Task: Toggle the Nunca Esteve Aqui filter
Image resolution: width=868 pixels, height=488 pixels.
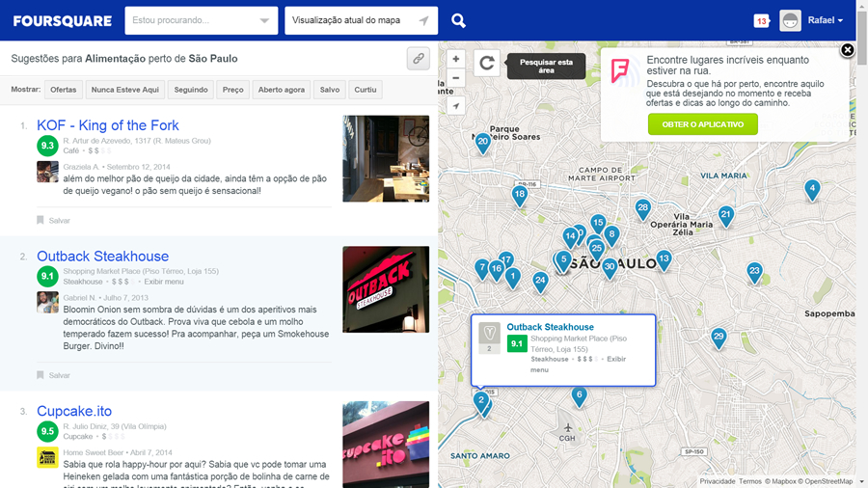Action: (x=125, y=90)
